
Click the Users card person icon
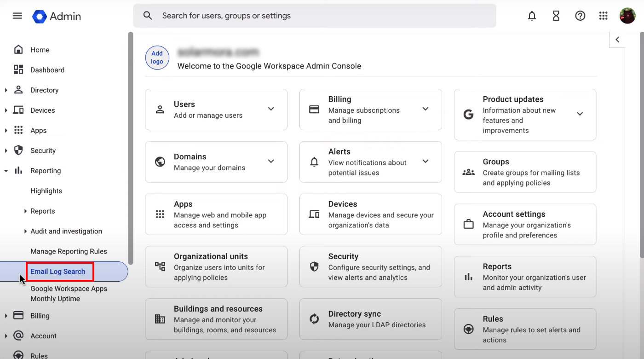[160, 110]
